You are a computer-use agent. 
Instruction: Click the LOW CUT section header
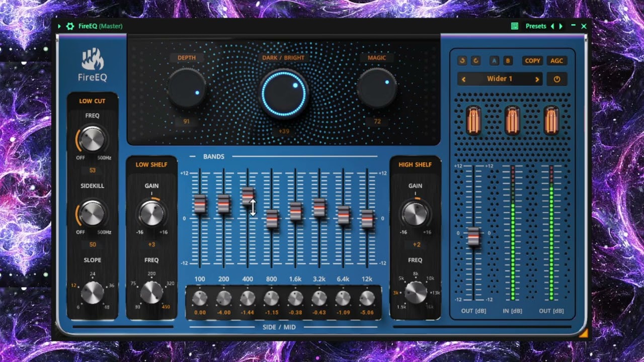(93, 101)
